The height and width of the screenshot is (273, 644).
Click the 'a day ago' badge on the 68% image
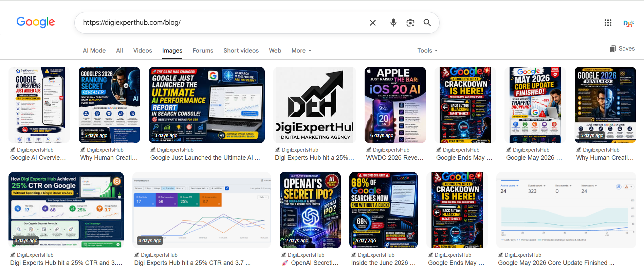366,240
